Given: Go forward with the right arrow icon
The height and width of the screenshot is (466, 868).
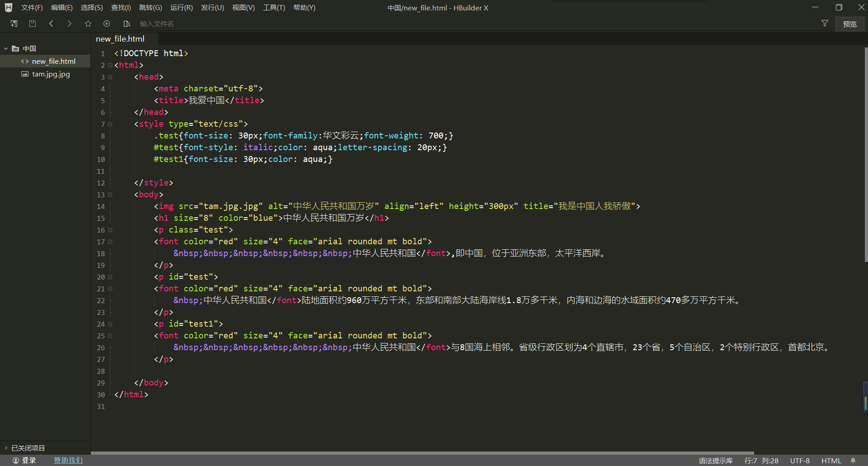Looking at the screenshot, I should point(69,24).
